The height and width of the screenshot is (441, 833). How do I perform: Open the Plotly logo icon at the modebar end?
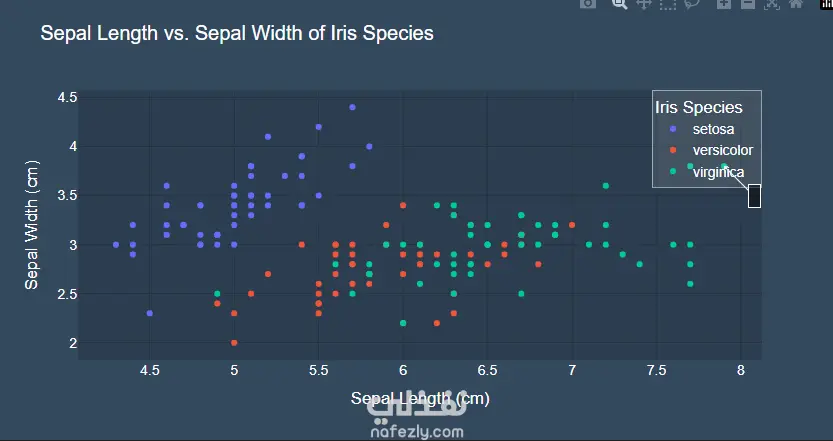click(826, 4)
